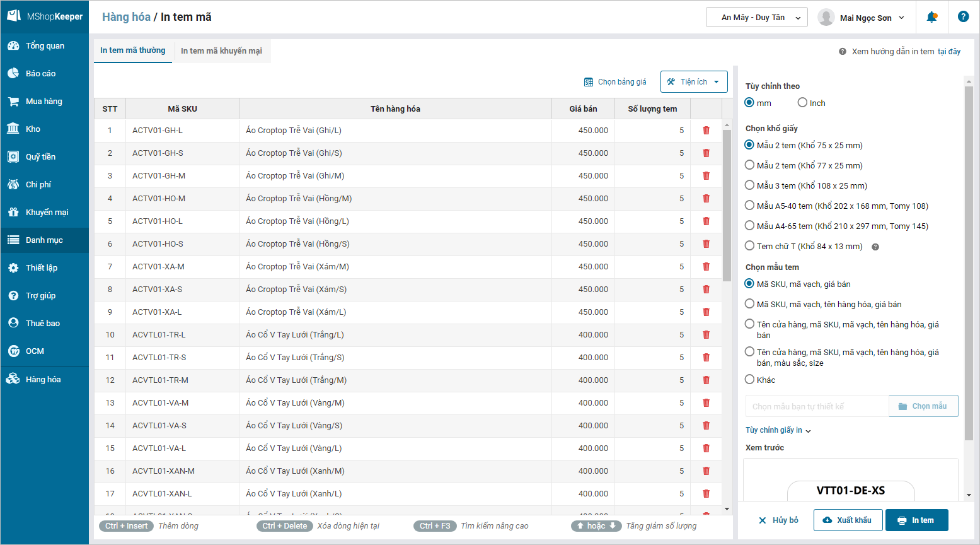The image size is (980, 545).
Task: Open Khuyến mại in sidebar
Action: (45, 213)
